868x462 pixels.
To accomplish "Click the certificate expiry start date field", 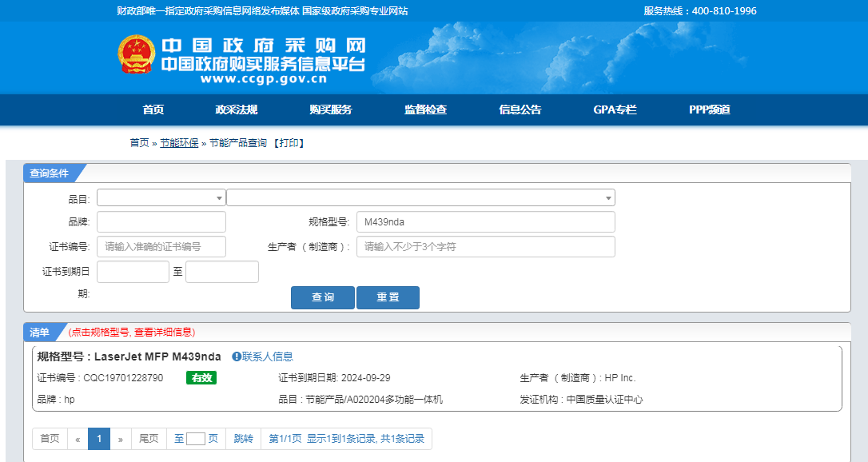I will [133, 272].
